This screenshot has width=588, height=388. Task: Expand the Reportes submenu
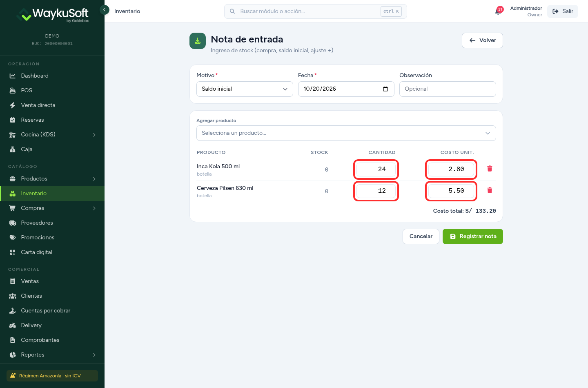click(x=94, y=355)
